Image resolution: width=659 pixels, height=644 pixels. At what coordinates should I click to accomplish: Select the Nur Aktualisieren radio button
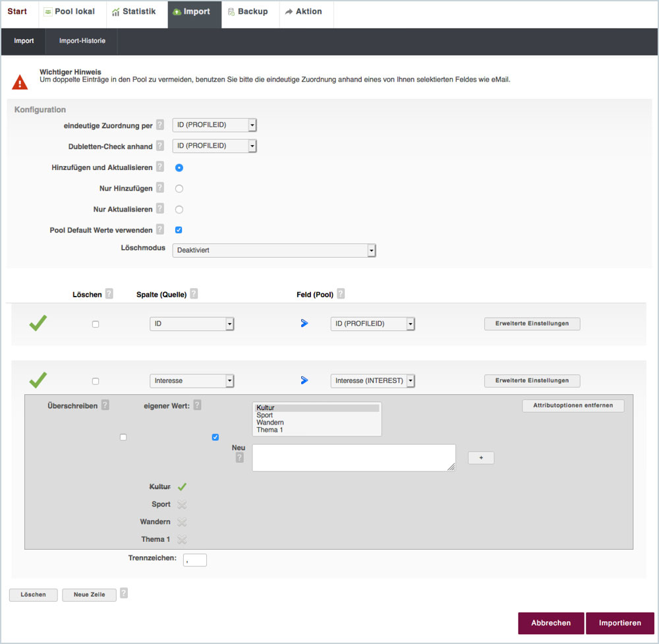(179, 210)
